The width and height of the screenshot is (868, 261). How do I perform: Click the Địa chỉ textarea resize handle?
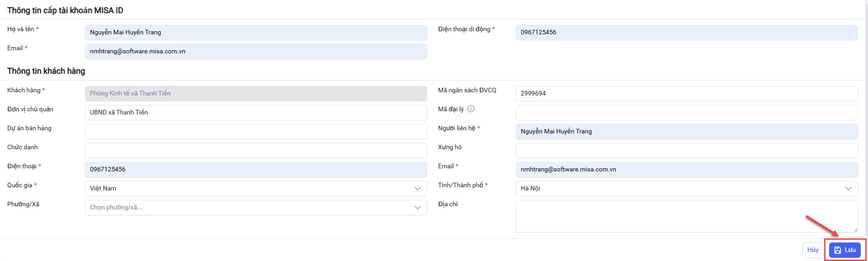click(x=855, y=230)
